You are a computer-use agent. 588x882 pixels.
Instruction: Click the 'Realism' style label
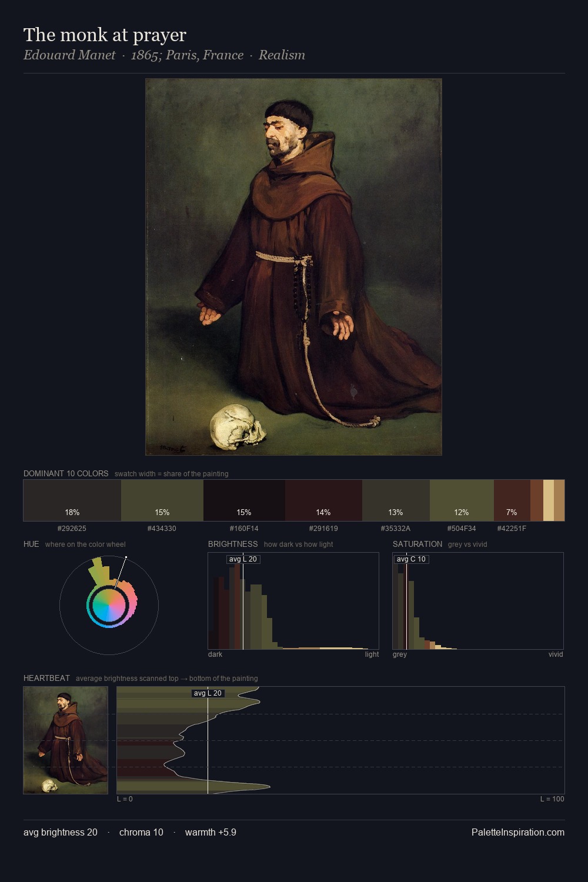(x=282, y=55)
